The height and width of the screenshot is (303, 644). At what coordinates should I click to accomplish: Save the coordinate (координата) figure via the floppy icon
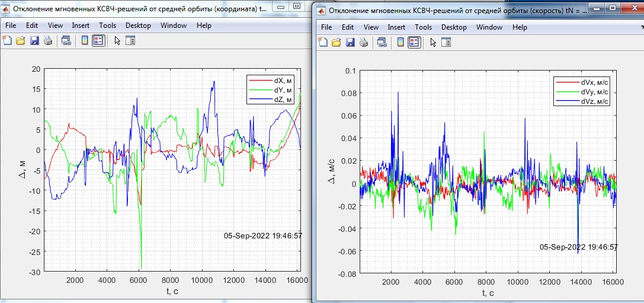click(34, 40)
